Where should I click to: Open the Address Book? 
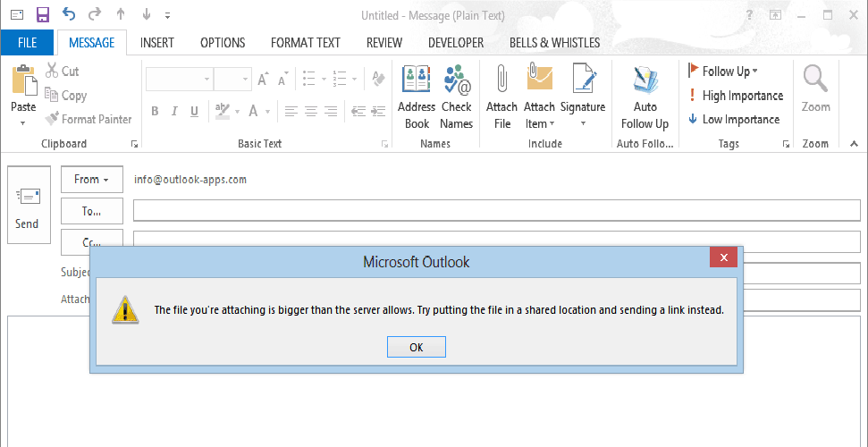click(417, 97)
